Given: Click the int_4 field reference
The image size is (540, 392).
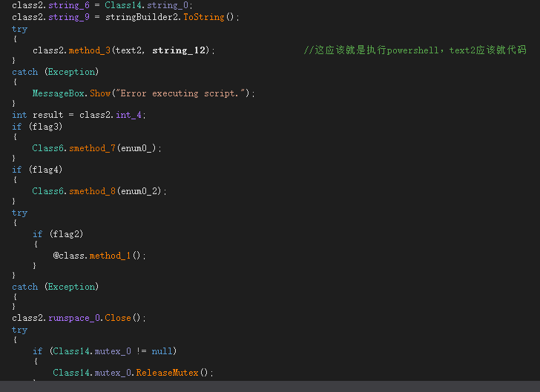Looking at the screenshot, I should tap(131, 115).
